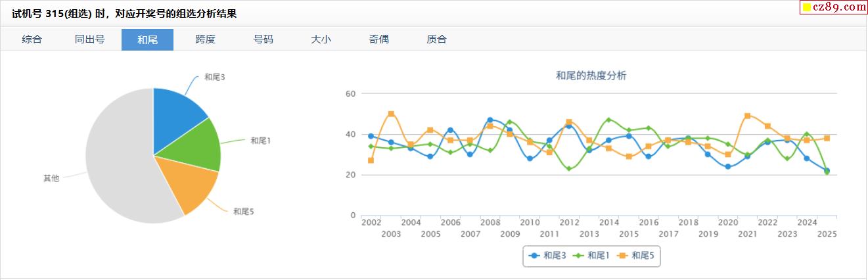Screen dimensions: 868x280
Task: Click orange 2021 peak data point
Action: [747, 116]
